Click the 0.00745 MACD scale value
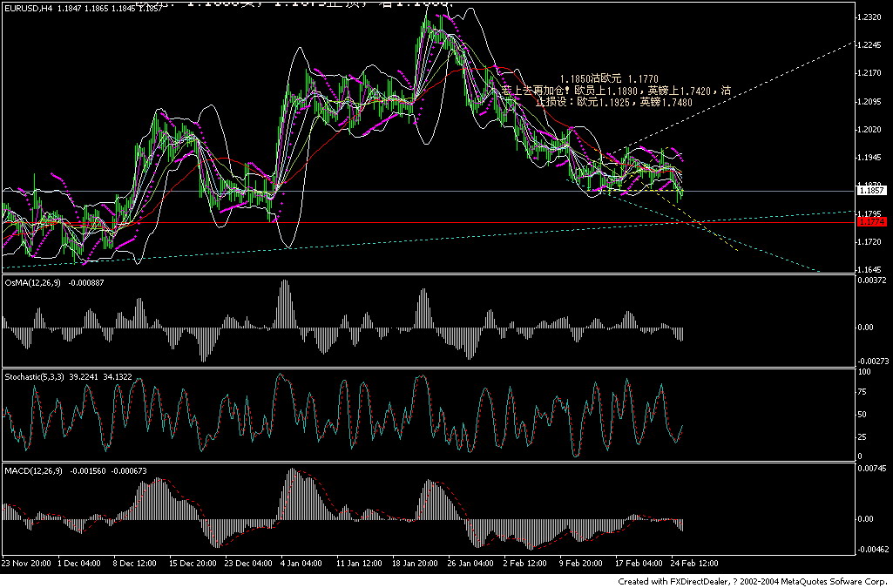 874,469
